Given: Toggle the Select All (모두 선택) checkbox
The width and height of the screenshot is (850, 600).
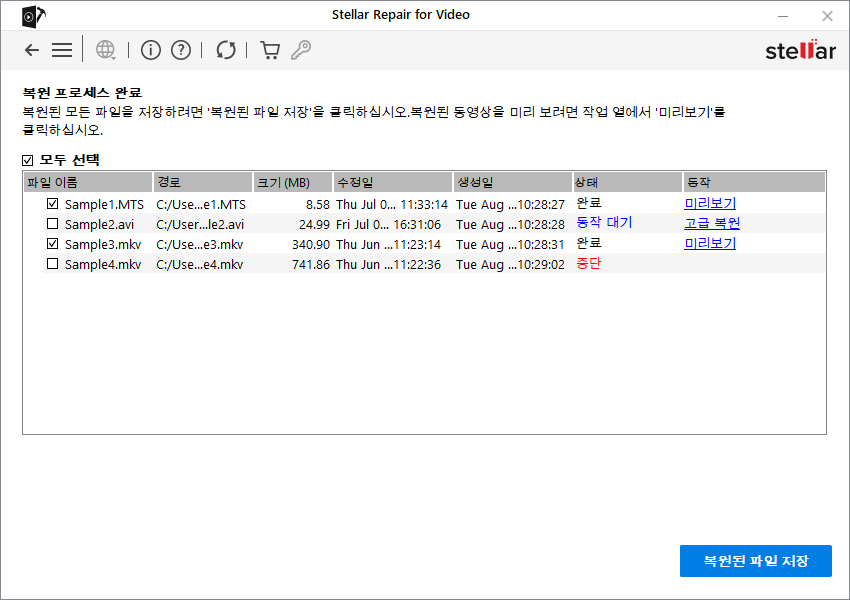Looking at the screenshot, I should [28, 160].
